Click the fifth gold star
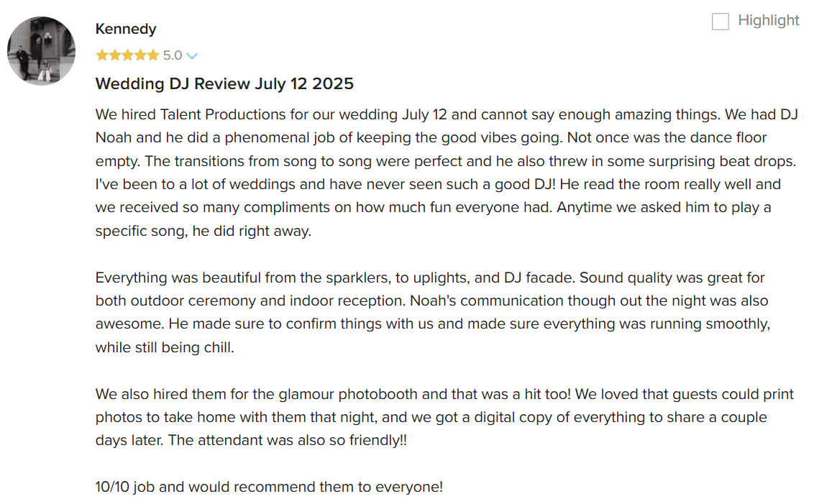The image size is (814, 504). tap(152, 55)
